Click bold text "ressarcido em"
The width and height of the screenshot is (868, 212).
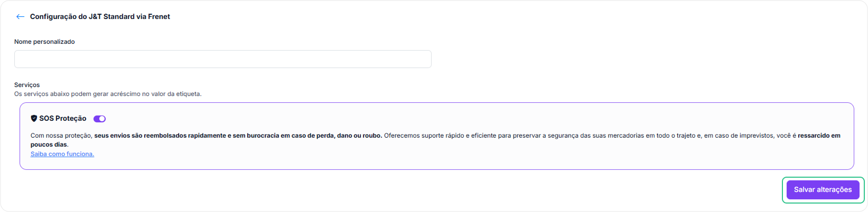pos(819,136)
